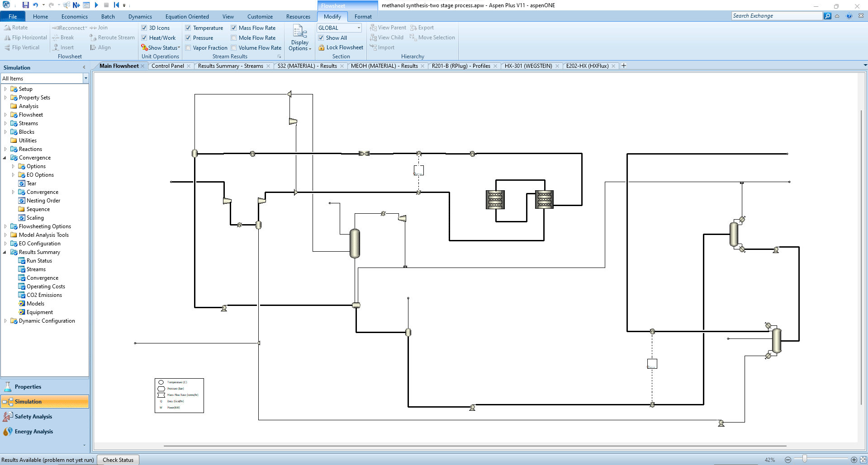Enable the Vapor Fraction checkbox
This screenshot has width=868, height=465.
tap(188, 48)
